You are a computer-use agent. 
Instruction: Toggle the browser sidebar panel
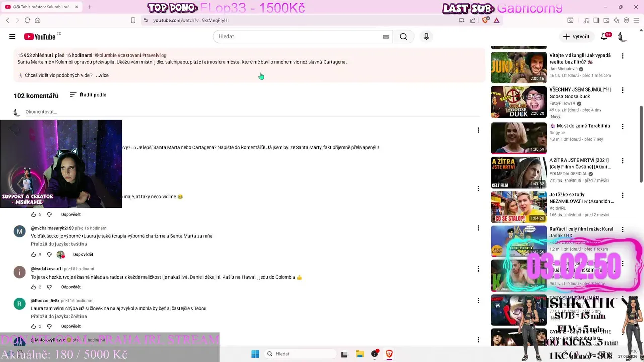click(x=596, y=20)
